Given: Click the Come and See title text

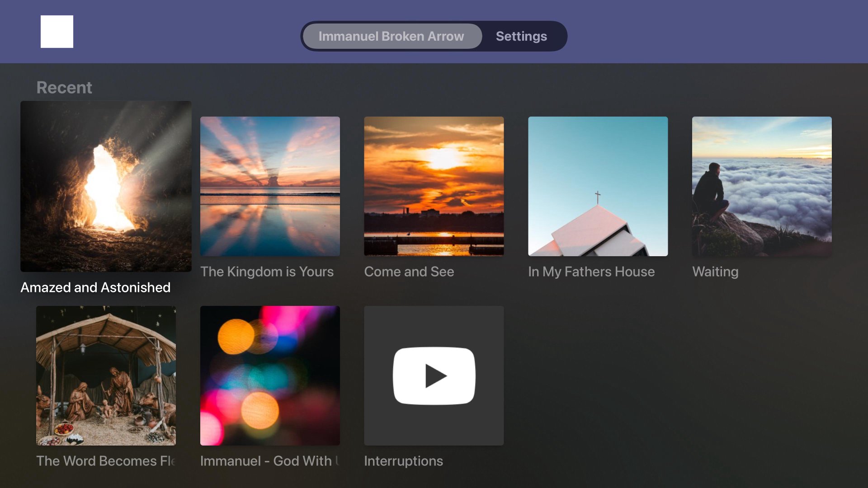Looking at the screenshot, I should [x=409, y=272].
